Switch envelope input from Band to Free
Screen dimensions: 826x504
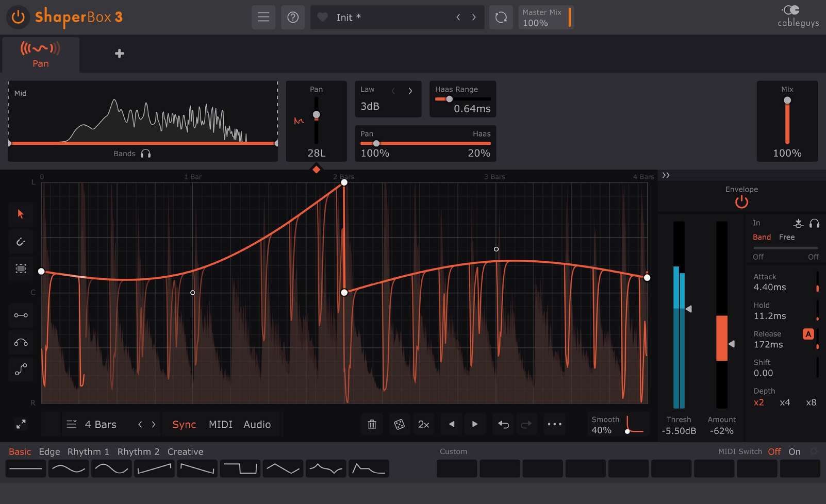787,237
